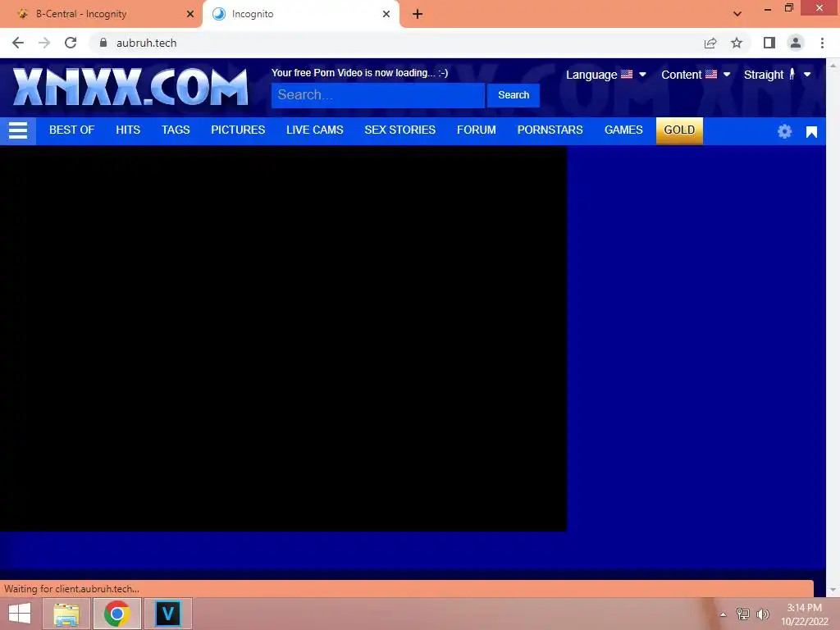View site info via padlock icon

click(x=103, y=43)
